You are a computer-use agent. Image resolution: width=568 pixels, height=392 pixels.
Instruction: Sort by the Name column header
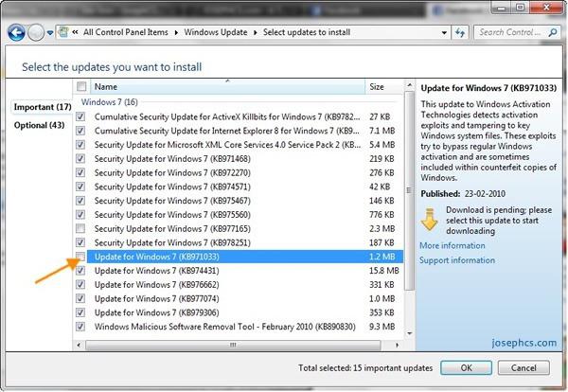[x=227, y=86]
